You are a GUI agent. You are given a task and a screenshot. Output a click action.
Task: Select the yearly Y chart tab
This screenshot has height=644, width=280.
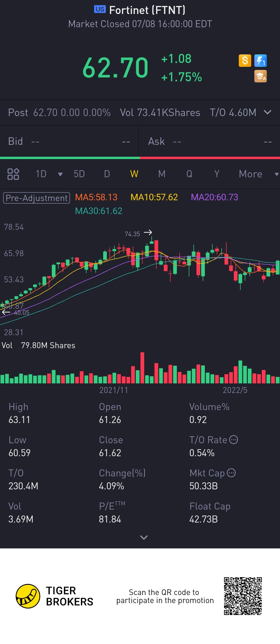point(217,174)
